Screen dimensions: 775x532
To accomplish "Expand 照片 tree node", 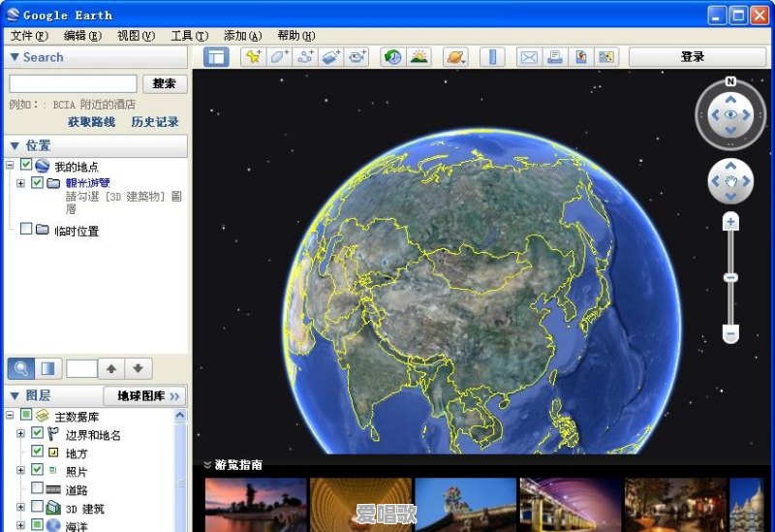I will point(20,470).
